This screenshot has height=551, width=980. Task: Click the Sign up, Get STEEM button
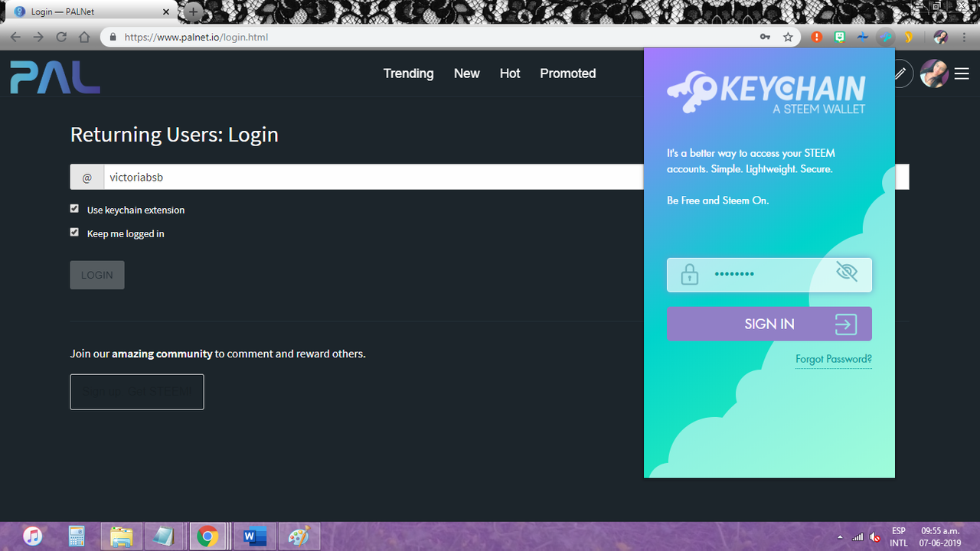click(x=137, y=392)
